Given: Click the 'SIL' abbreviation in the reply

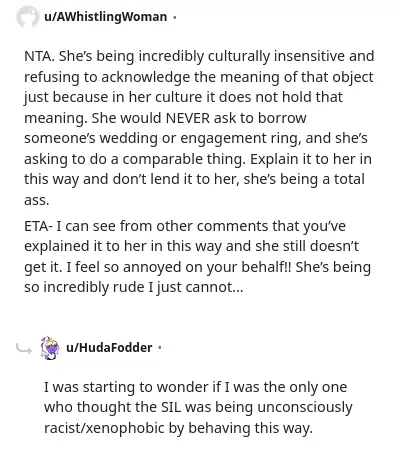Looking at the screenshot, I should 171,407.
